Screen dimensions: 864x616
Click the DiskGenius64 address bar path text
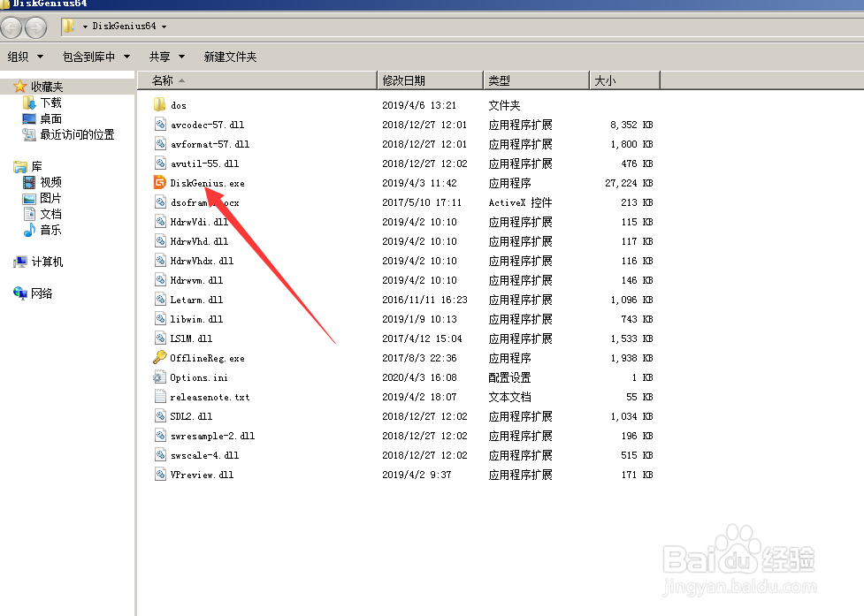124,27
